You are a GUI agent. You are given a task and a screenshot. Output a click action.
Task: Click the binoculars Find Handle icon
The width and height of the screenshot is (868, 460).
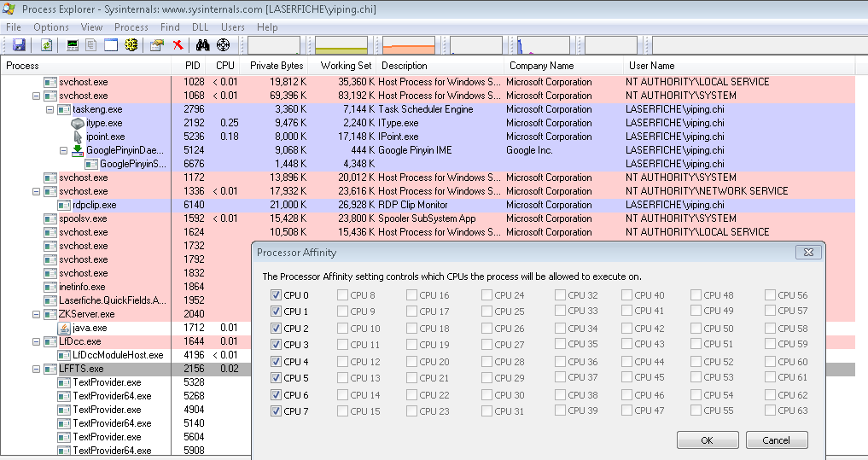202,45
